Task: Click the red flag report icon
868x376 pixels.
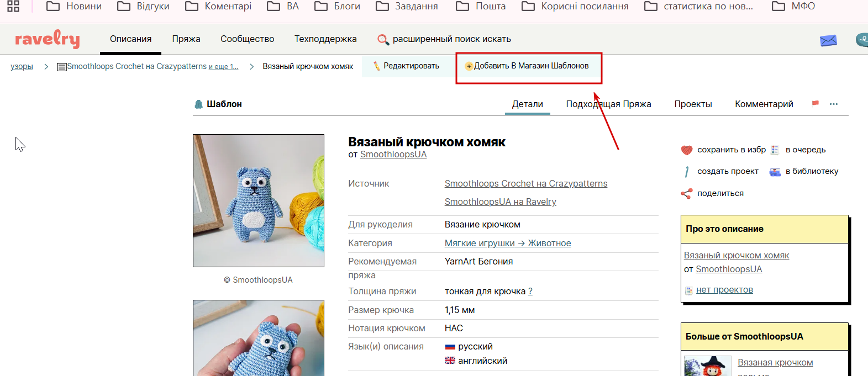Action: pyautogui.click(x=815, y=103)
